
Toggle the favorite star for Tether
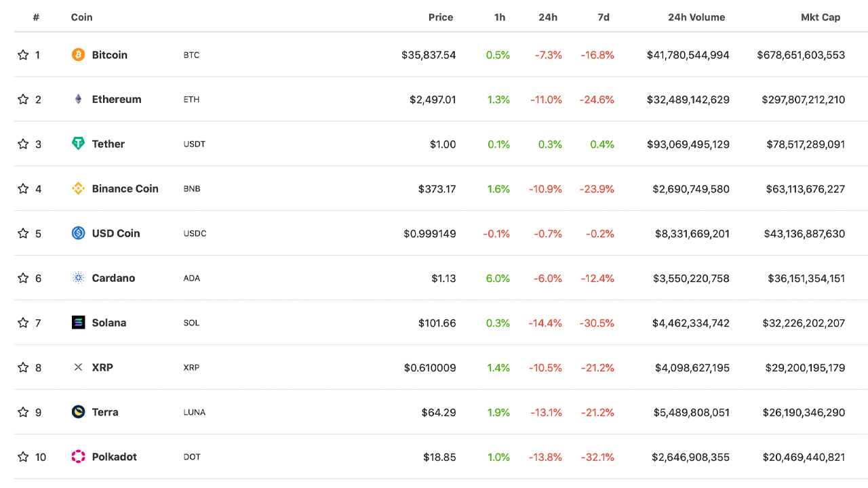tap(23, 144)
